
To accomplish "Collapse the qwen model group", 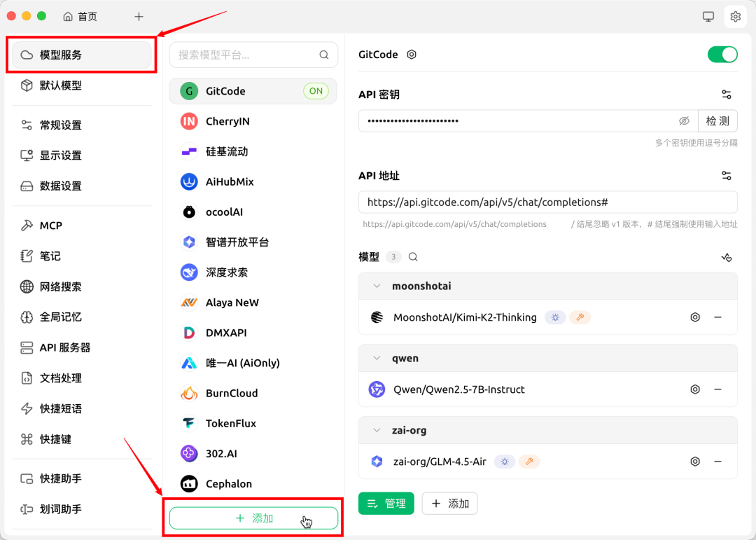I will pos(377,359).
